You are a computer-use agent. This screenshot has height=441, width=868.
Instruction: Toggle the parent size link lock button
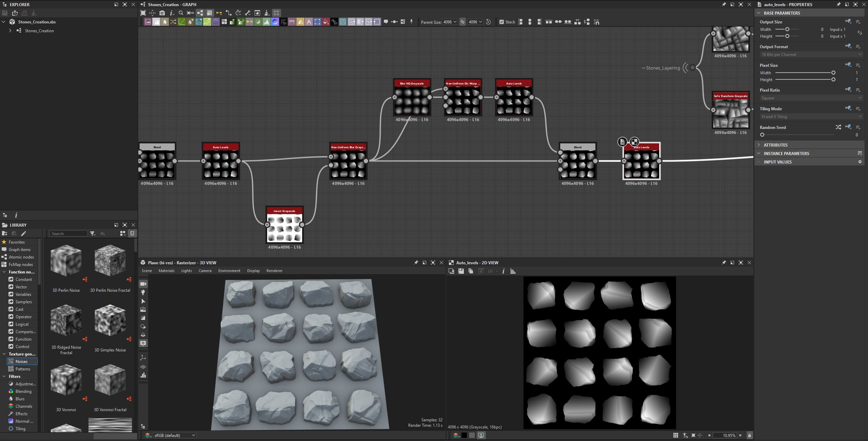pos(462,22)
